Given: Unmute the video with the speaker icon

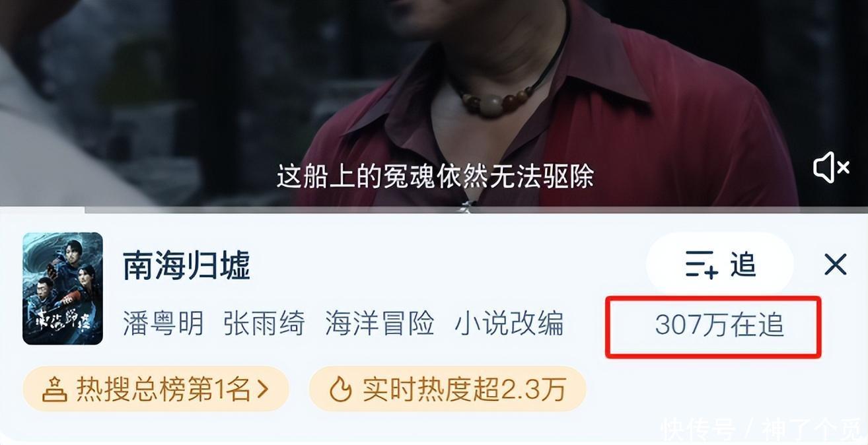Looking at the screenshot, I should (x=831, y=168).
